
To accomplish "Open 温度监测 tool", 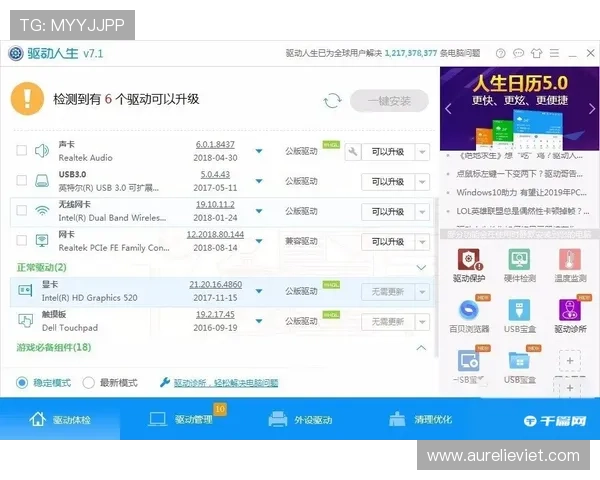I will point(570,265).
